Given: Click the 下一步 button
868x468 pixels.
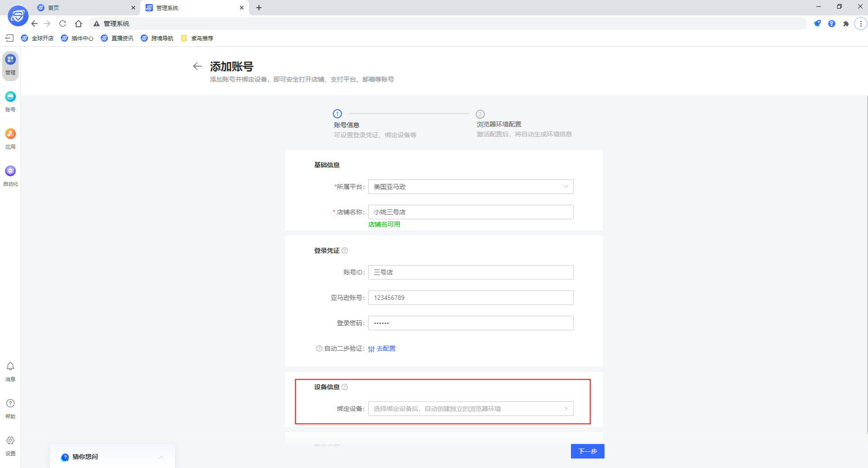Looking at the screenshot, I should click(587, 451).
